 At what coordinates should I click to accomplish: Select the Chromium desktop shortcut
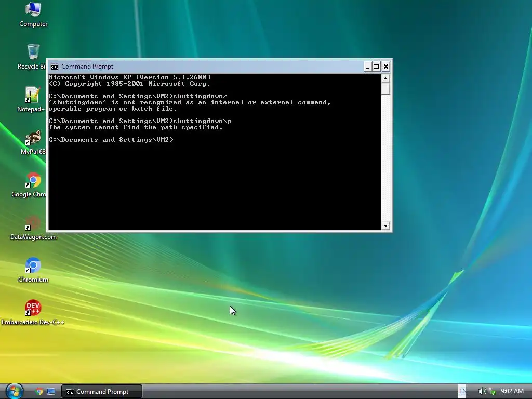pyautogui.click(x=33, y=270)
